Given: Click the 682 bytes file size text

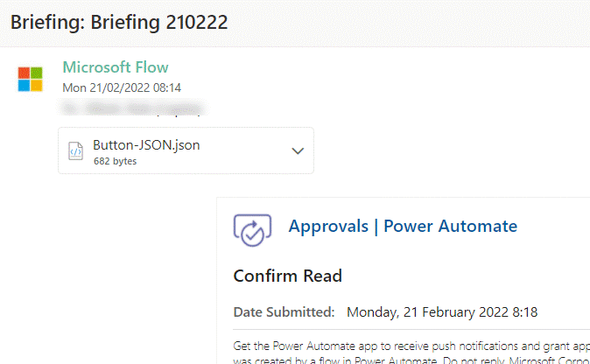Looking at the screenshot, I should click(x=115, y=162).
